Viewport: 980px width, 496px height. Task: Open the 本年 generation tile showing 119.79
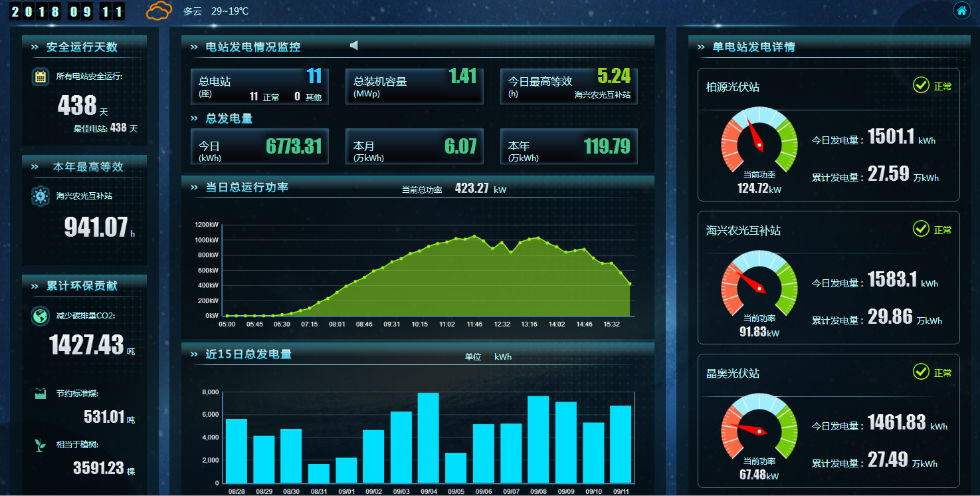click(x=569, y=146)
